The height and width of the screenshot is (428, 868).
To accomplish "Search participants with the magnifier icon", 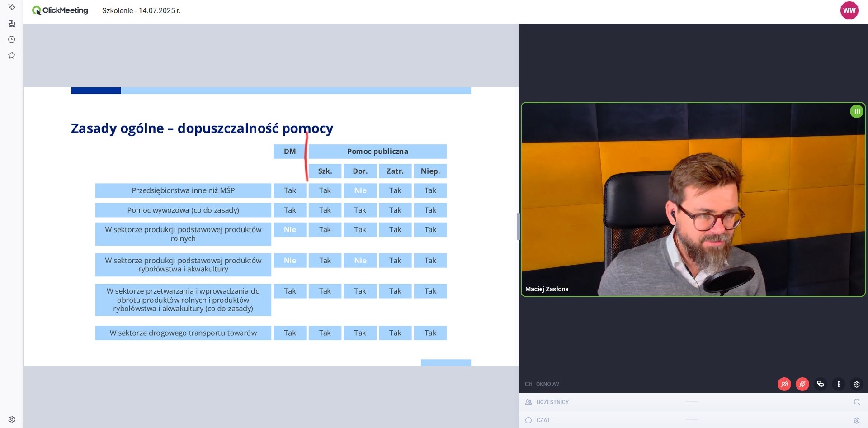I will pyautogui.click(x=857, y=402).
